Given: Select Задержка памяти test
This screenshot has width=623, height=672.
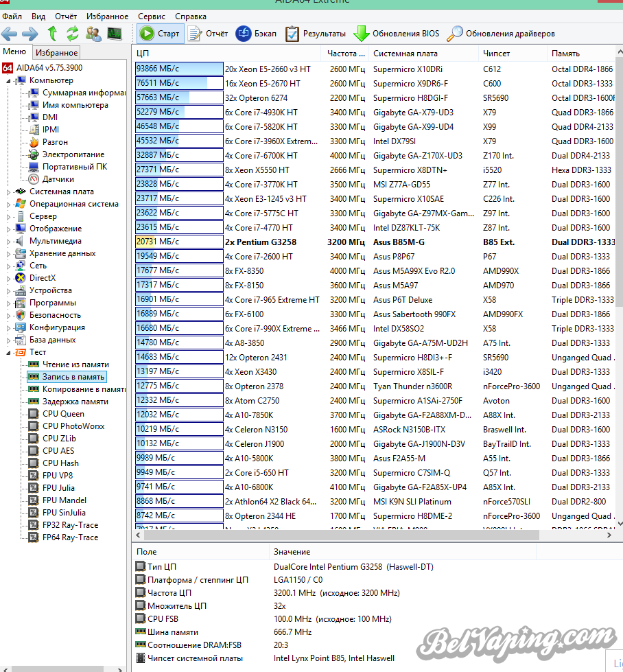Looking at the screenshot, I should [68, 402].
